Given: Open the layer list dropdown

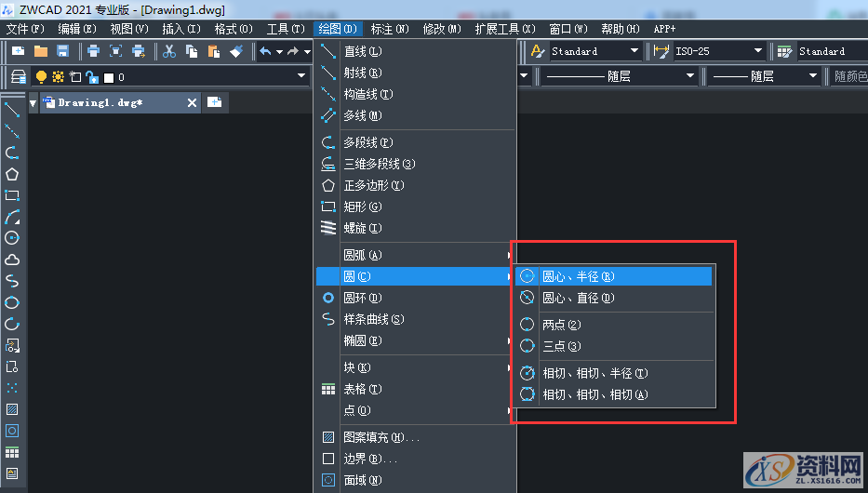Looking at the screenshot, I should [x=301, y=76].
